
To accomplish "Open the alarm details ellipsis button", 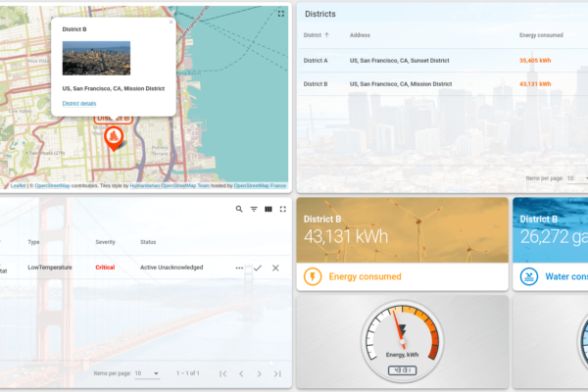I will 239,268.
